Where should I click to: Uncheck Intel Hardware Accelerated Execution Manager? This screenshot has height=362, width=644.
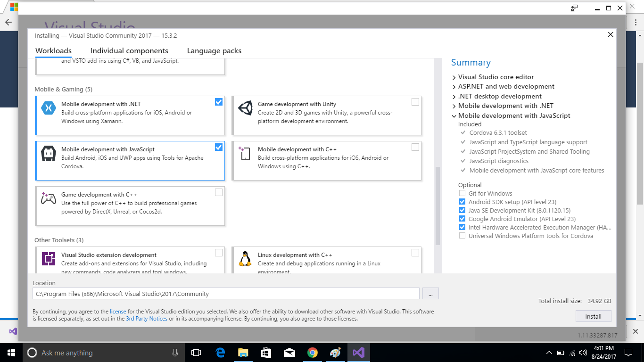click(462, 227)
